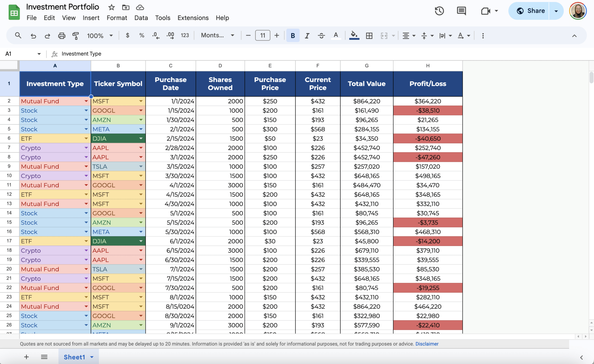The width and height of the screenshot is (594, 364).
Task: Click the search menus magnifier icon
Action: coord(18,35)
